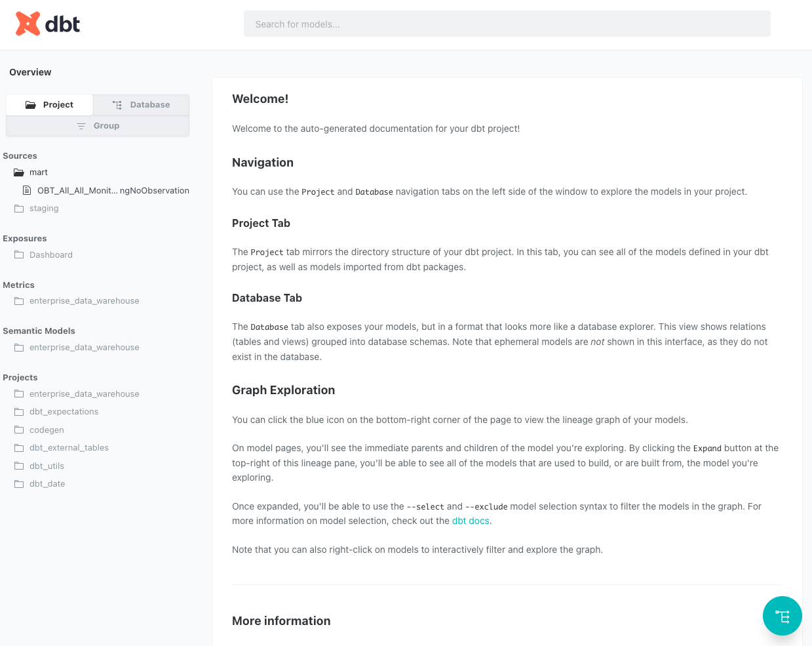
Task: Switch to the Project tab
Action: [x=50, y=105]
